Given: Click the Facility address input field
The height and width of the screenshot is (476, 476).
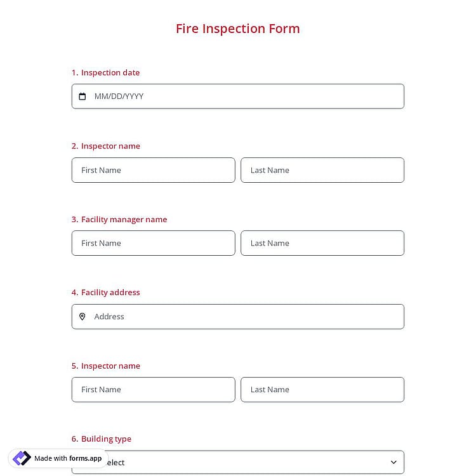Looking at the screenshot, I should [x=238, y=316].
